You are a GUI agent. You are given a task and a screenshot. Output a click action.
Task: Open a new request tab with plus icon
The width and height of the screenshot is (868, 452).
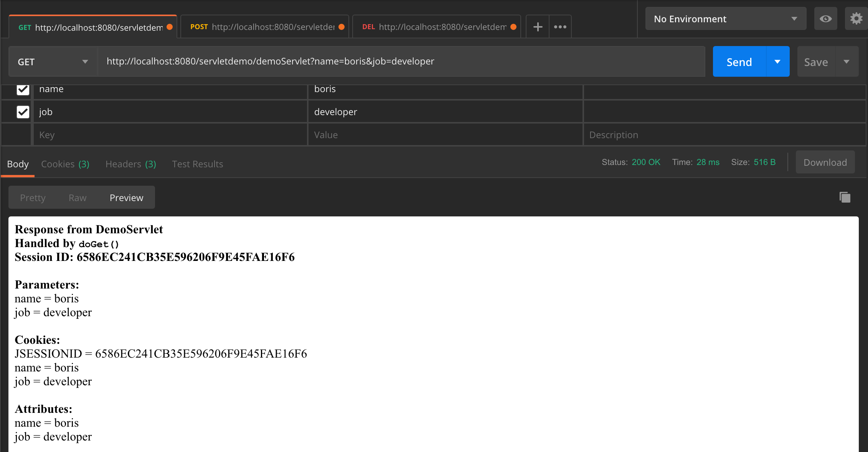[x=537, y=26]
